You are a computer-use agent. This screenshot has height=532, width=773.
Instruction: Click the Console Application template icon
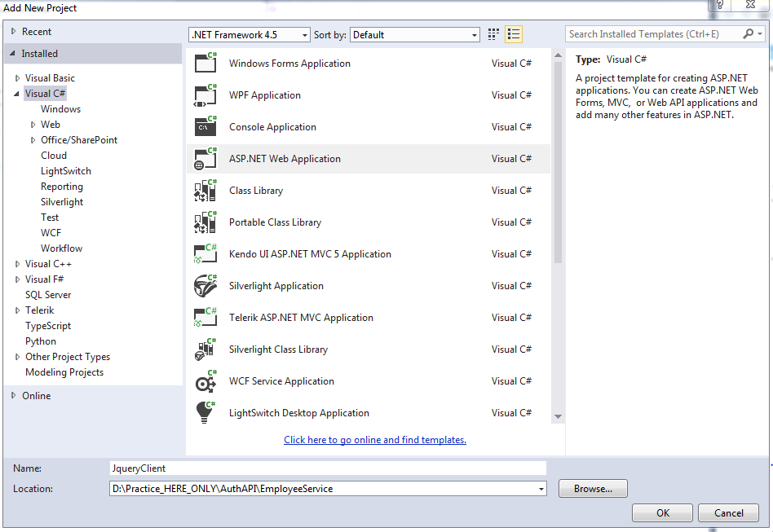click(x=205, y=126)
